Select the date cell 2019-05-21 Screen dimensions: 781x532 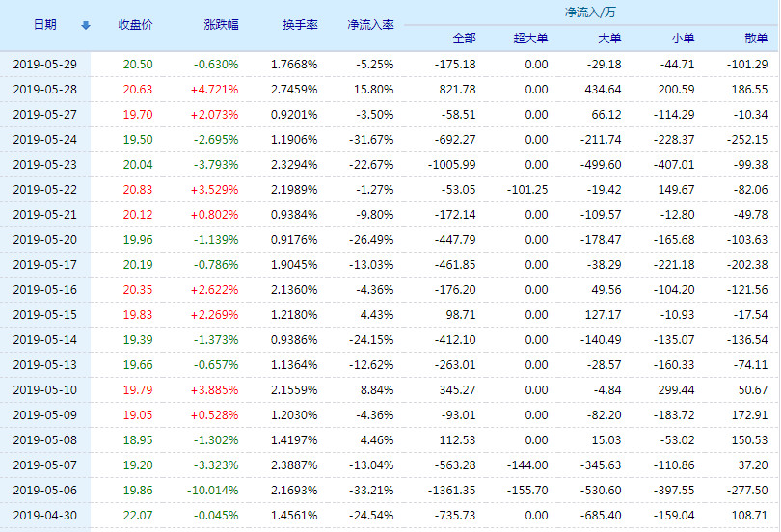pos(44,215)
